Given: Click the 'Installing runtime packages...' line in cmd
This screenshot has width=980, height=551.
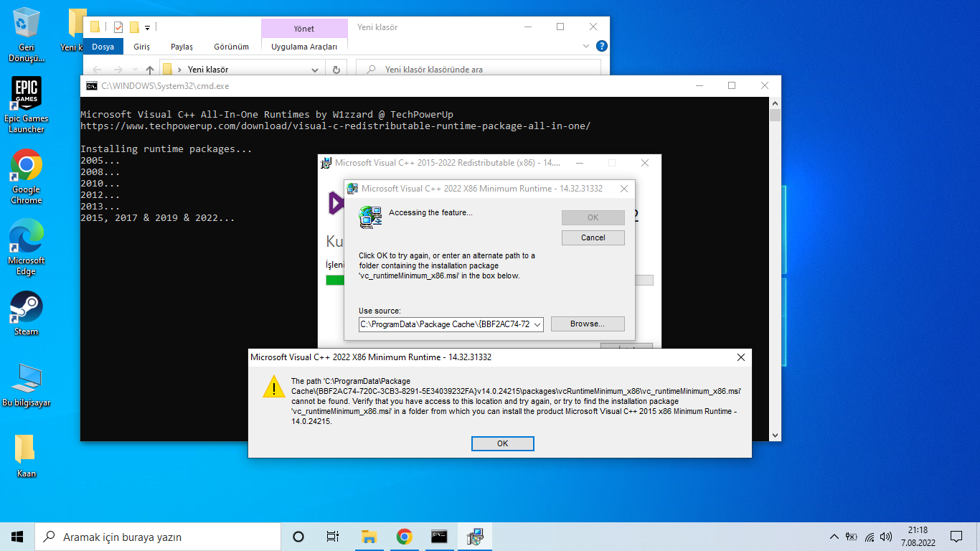Looking at the screenshot, I should pos(166,149).
